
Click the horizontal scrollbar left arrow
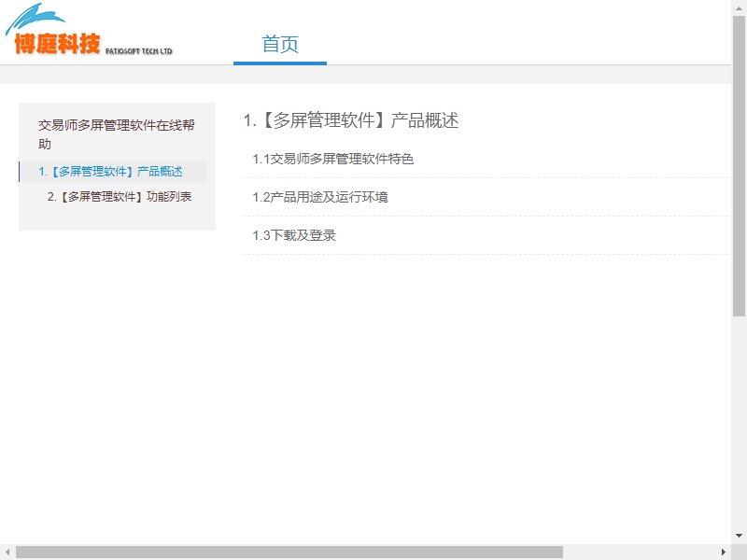coord(7,553)
